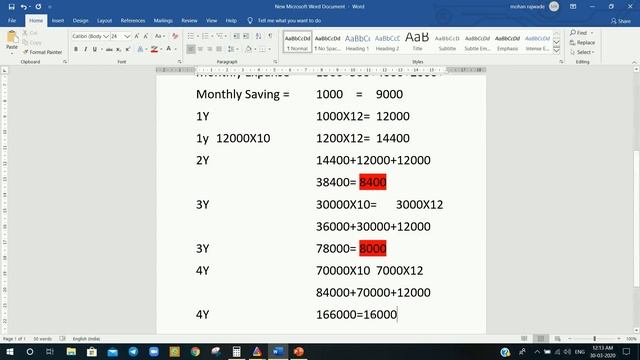Redo using the repeat arrow icon
Image resolution: width=640 pixels, height=360 pixels.
(x=38, y=7)
